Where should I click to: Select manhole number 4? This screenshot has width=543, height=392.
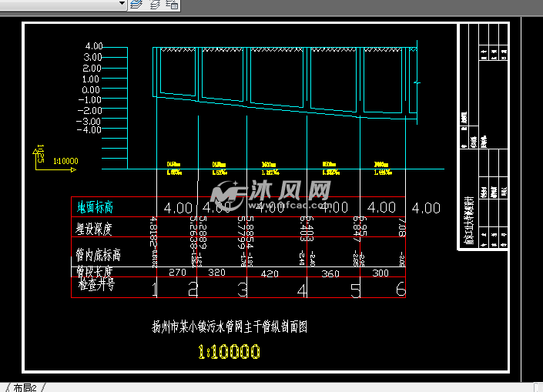(x=302, y=290)
